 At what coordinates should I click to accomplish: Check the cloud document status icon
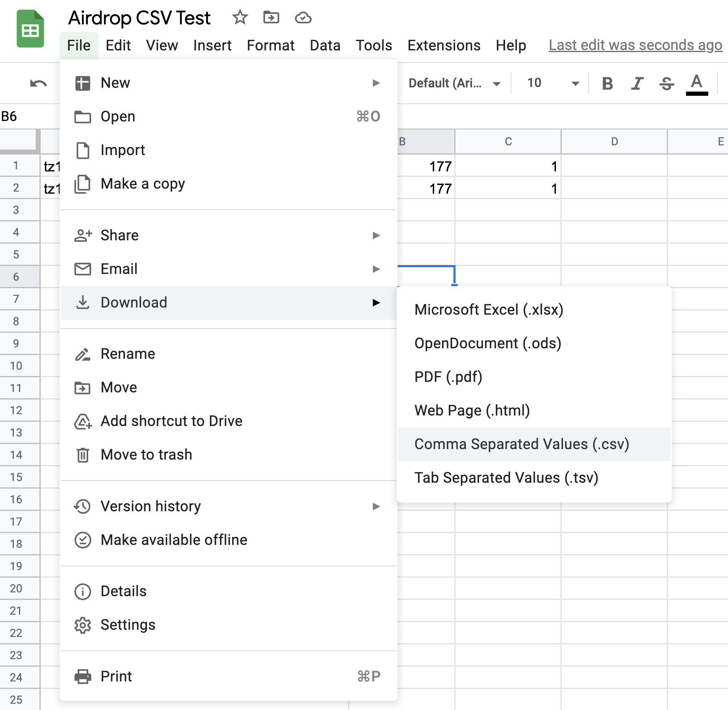(303, 18)
